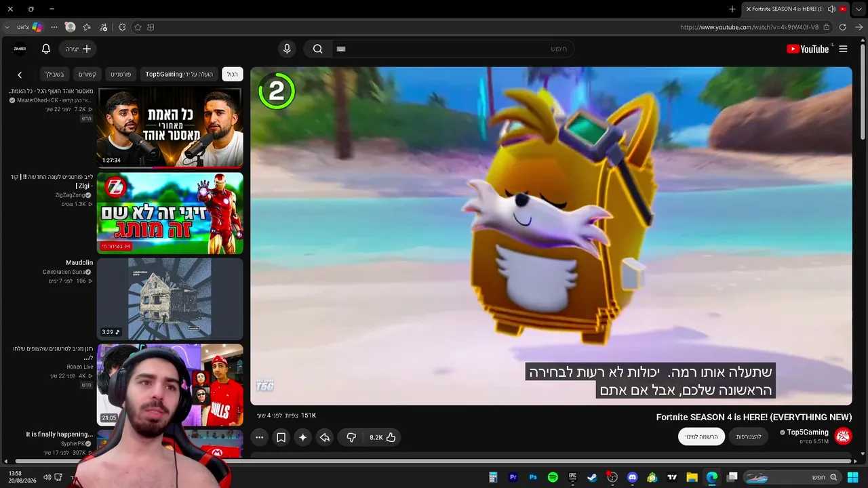868x488 pixels.
Task: Click into the YouTube search field
Action: [x=452, y=49]
